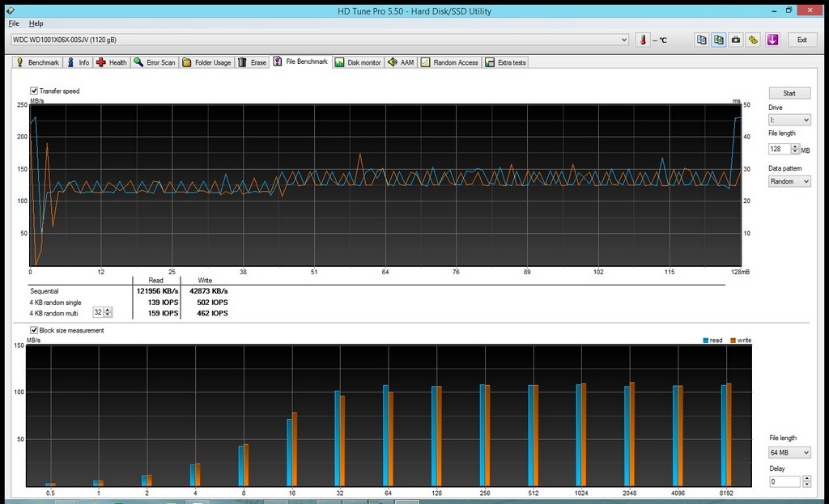Click the Data pattern label
The height and width of the screenshot is (504, 829).
[785, 168]
